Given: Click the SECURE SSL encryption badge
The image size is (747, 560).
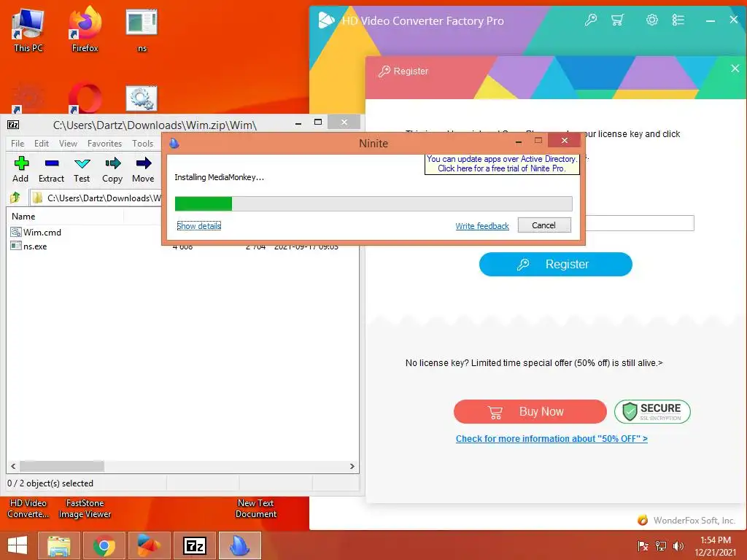Looking at the screenshot, I should 652,411.
